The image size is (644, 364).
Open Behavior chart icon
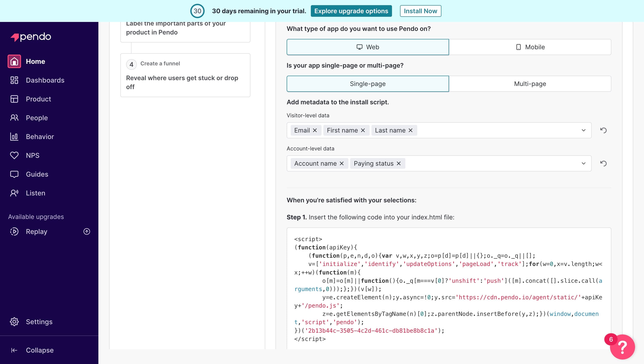(x=14, y=136)
